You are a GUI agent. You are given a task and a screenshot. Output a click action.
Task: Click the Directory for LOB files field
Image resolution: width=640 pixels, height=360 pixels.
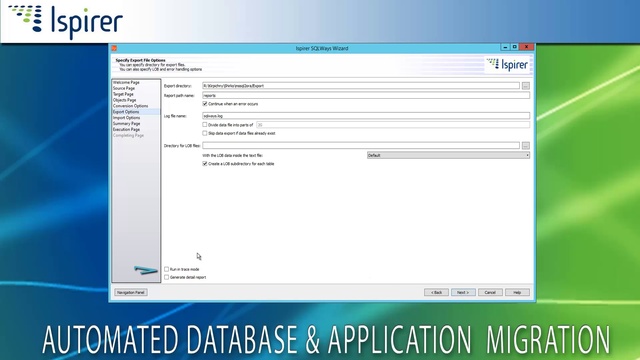(x=361, y=146)
